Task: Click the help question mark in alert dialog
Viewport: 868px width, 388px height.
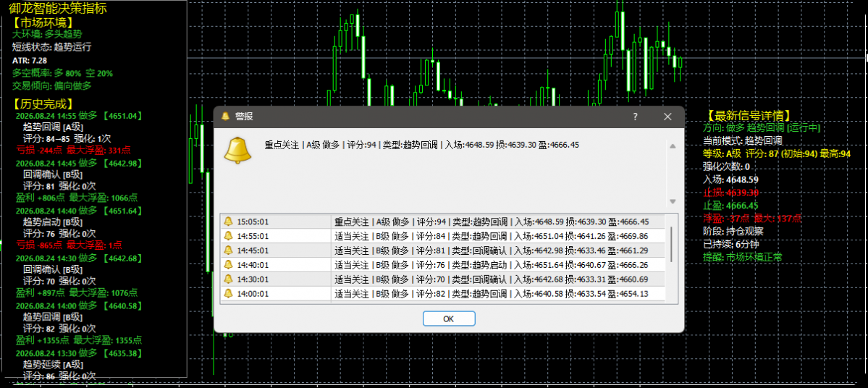Action: coord(635,117)
